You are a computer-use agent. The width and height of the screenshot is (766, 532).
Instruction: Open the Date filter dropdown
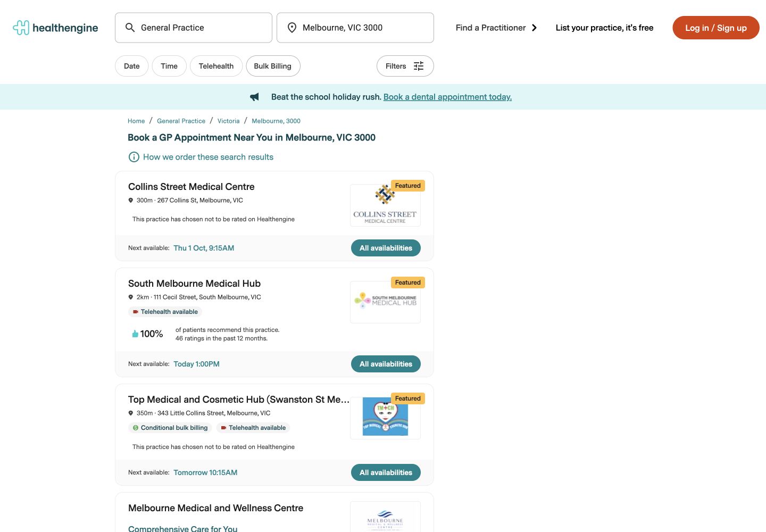tap(131, 66)
